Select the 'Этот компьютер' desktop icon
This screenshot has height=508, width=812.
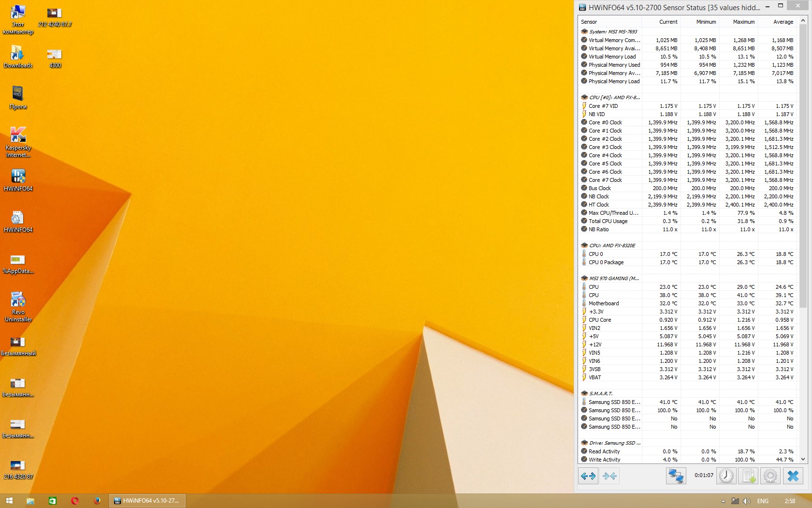click(x=18, y=20)
